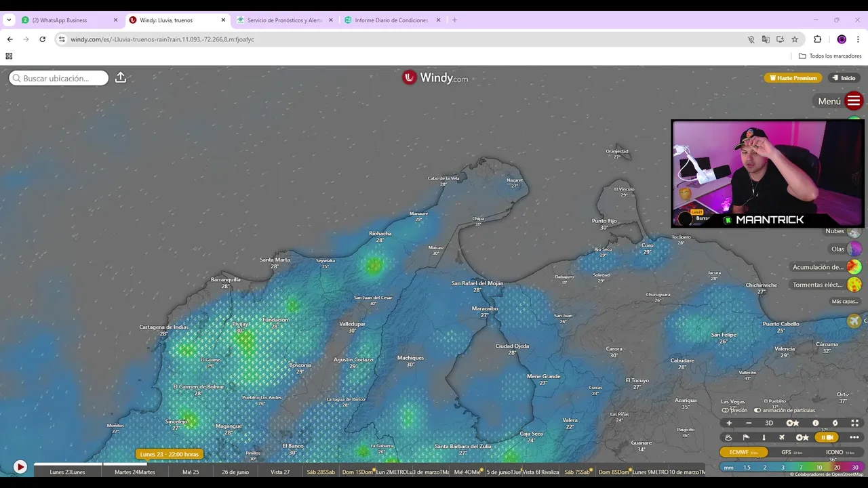Start forecast playback with play button

pos(20,467)
